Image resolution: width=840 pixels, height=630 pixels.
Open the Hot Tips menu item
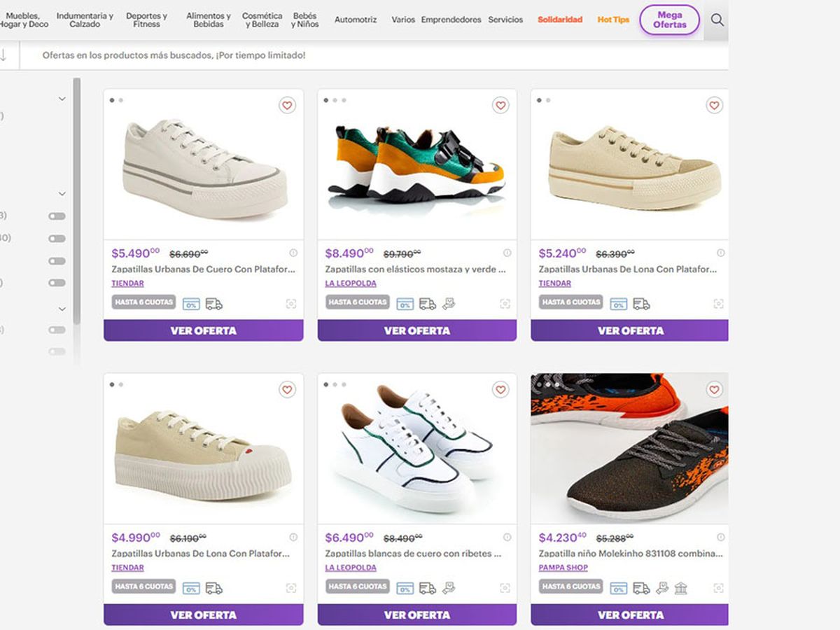[612, 20]
